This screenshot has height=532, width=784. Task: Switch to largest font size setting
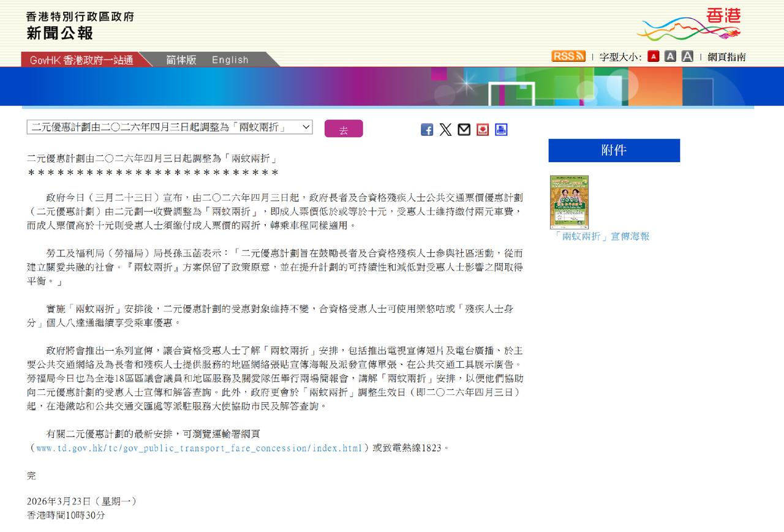[x=688, y=56]
